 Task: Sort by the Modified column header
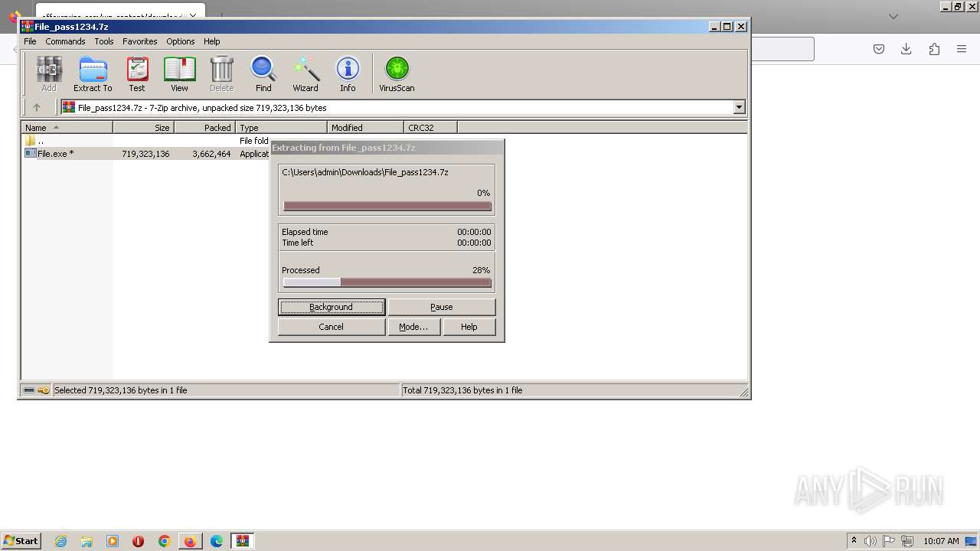point(365,128)
